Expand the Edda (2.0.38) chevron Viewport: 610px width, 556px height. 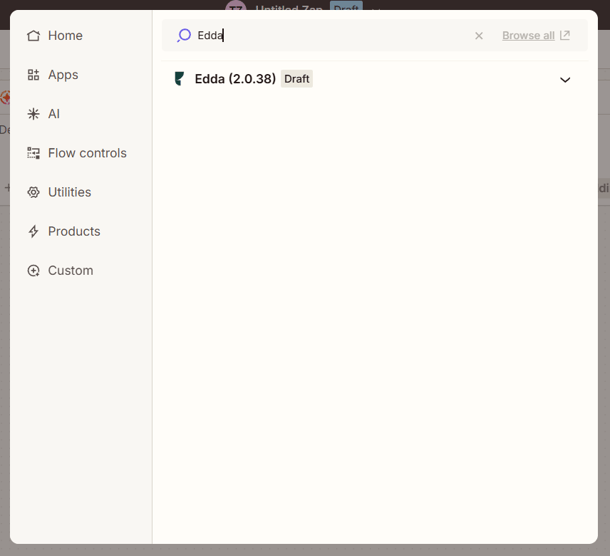point(565,80)
